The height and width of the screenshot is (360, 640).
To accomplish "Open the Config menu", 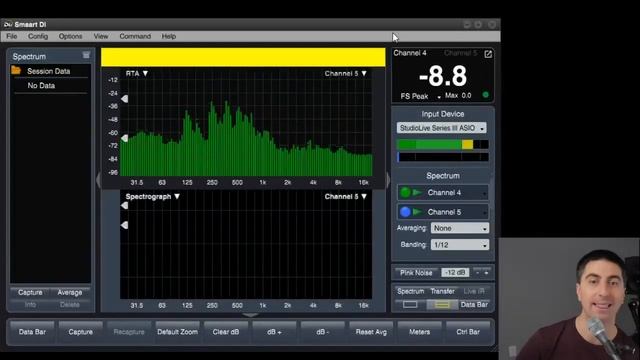I will click(x=38, y=36).
